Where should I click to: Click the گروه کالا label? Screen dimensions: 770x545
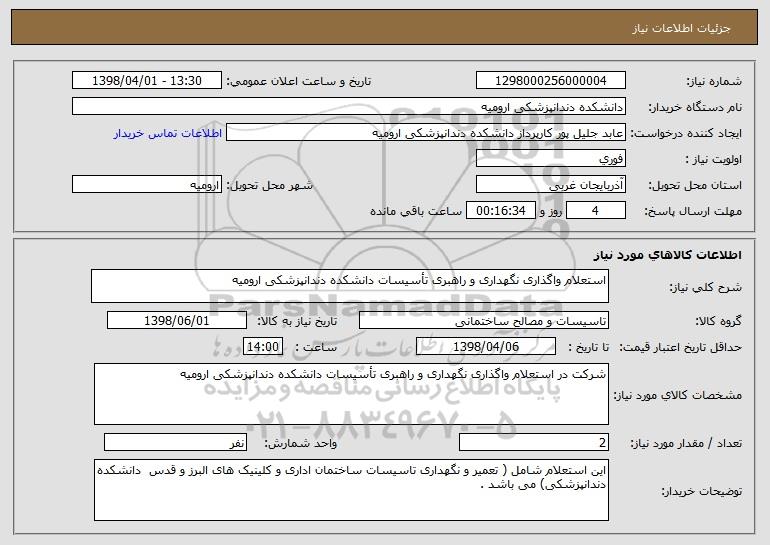[x=718, y=322]
